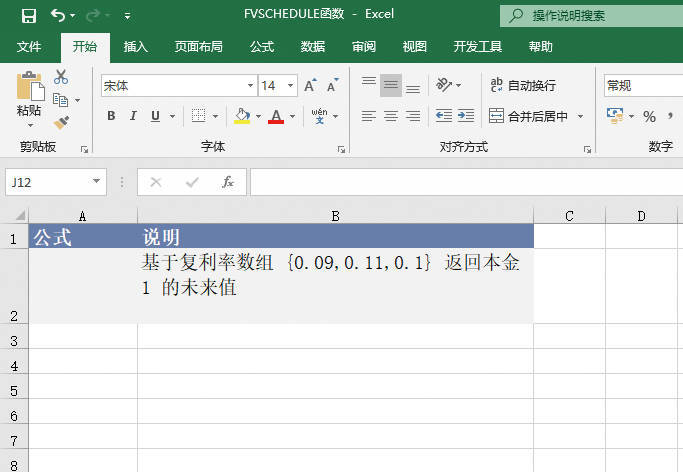Toggle Italic formatting
Screen dimensions: 683x472
coord(134,116)
